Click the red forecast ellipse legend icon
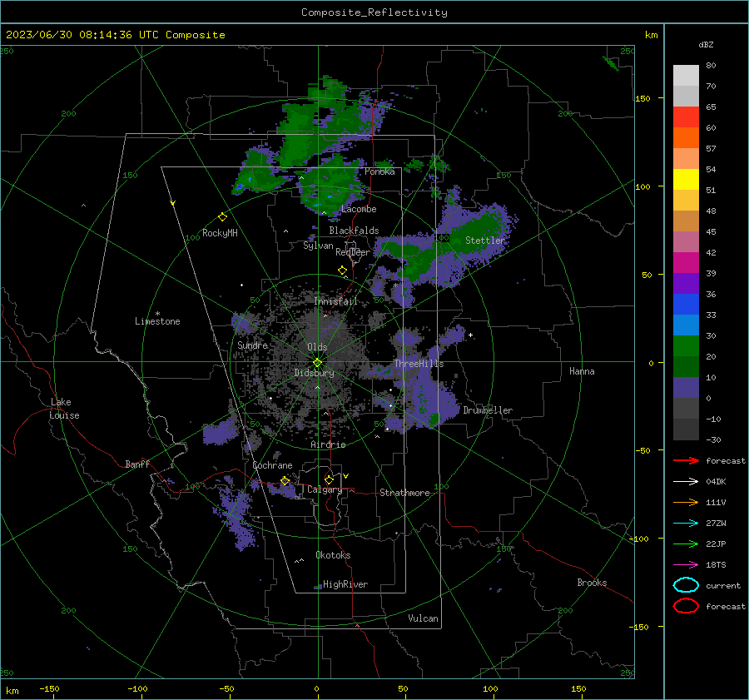 coord(686,606)
